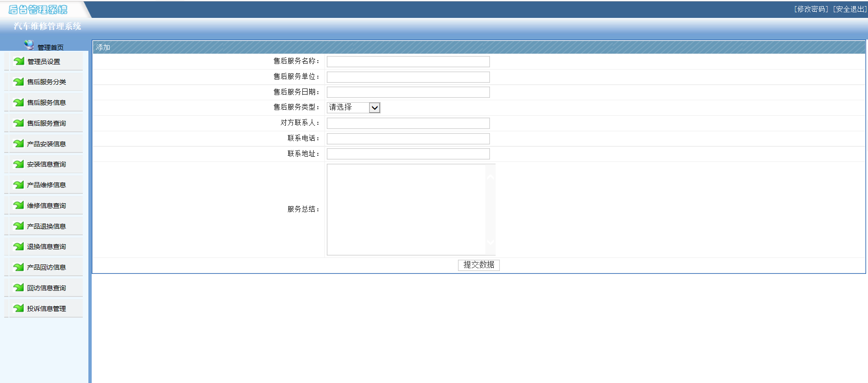This screenshot has width=868, height=383.
Task: Click the green arrow icon next to 产品退换信息
Action: (19, 226)
